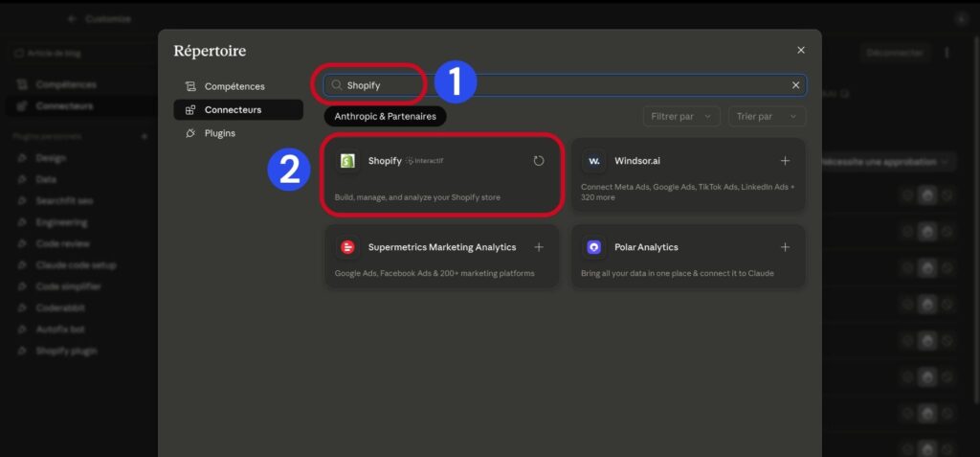Open the Code simplifier plugin
This screenshot has width=980, height=457.
68,286
